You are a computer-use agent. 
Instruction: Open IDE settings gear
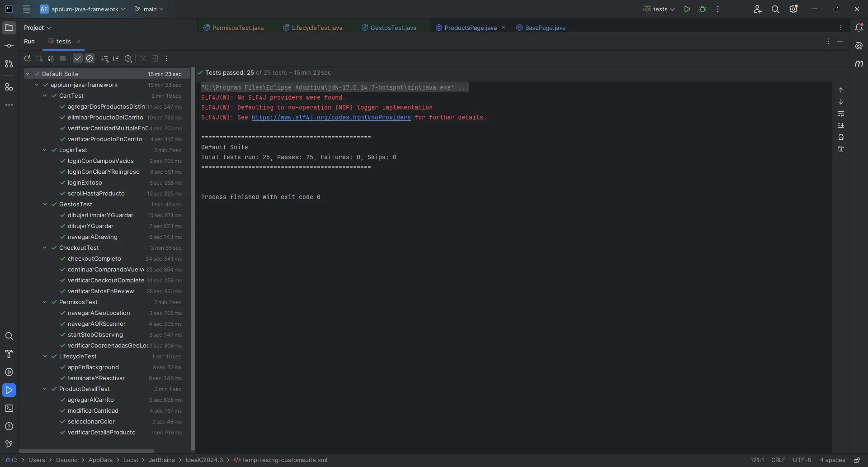[793, 9]
